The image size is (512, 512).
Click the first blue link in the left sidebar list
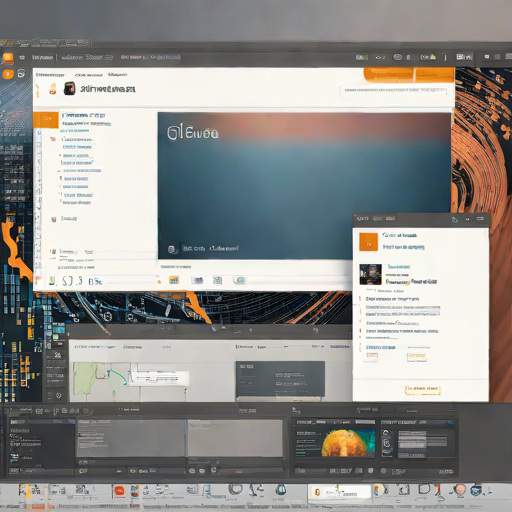(x=84, y=115)
